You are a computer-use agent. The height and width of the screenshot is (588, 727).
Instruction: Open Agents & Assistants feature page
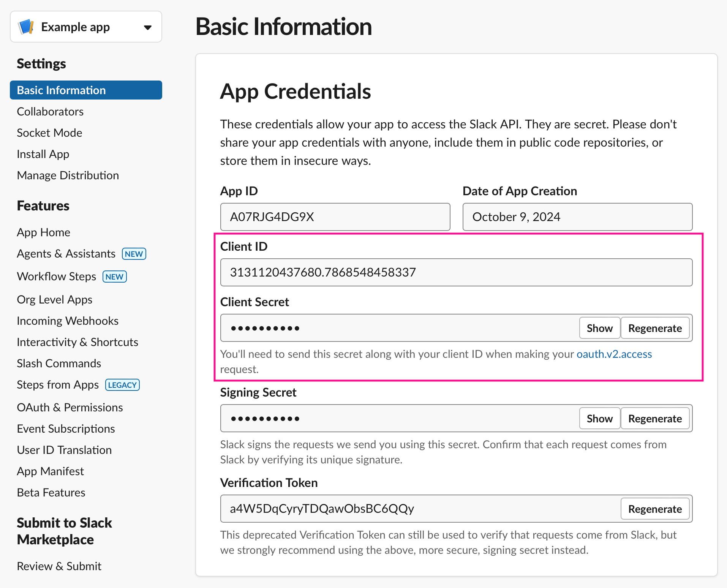tap(66, 254)
